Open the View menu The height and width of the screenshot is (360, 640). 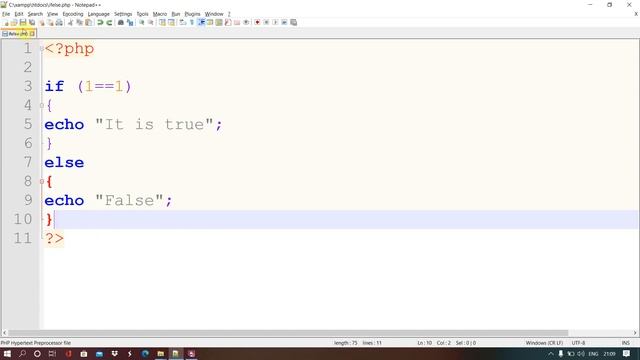(52, 14)
